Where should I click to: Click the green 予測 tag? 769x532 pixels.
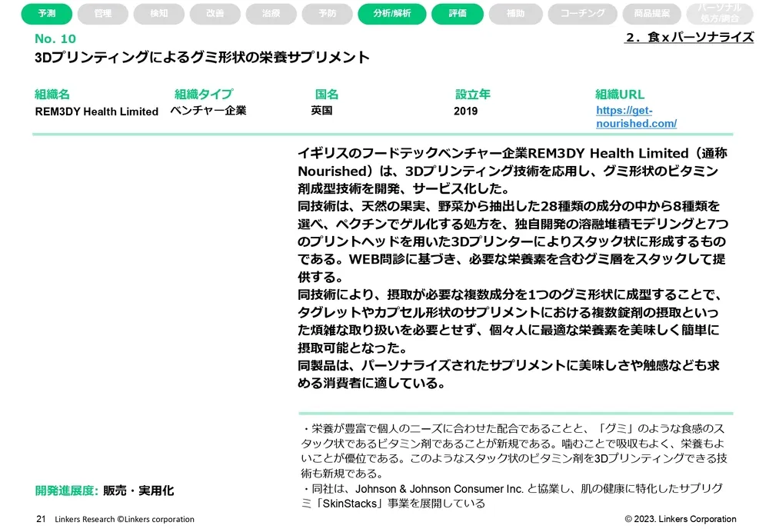coord(47,14)
